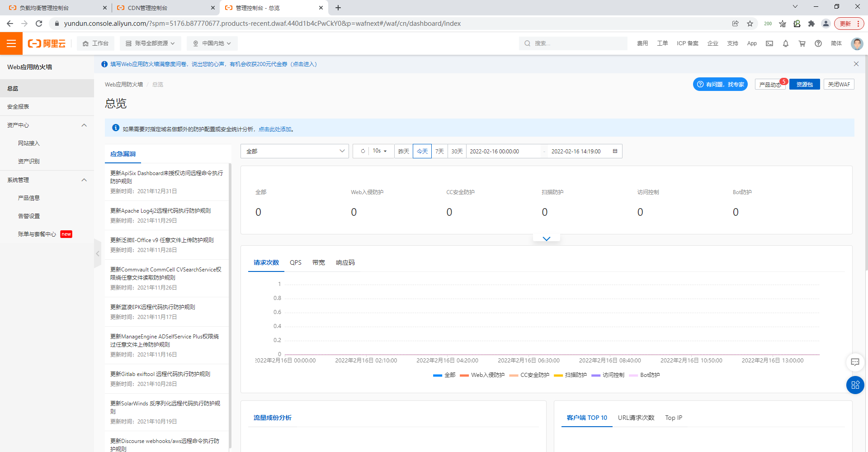Click the info icon in the domain notice
The image size is (868, 452).
[116, 128]
